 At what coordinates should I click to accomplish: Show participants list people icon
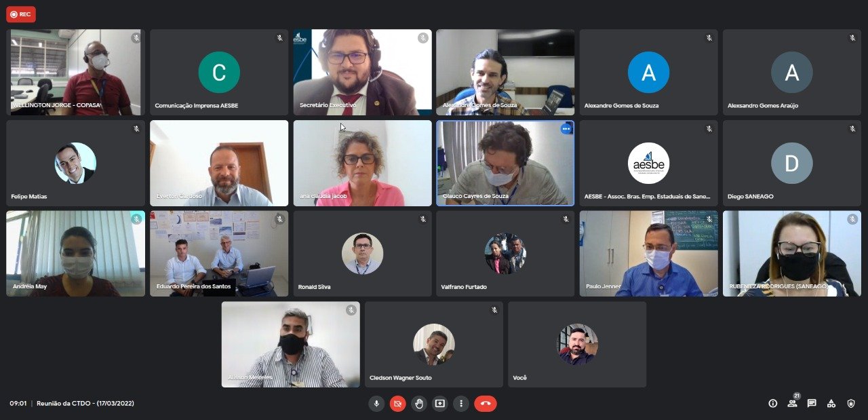(792, 404)
